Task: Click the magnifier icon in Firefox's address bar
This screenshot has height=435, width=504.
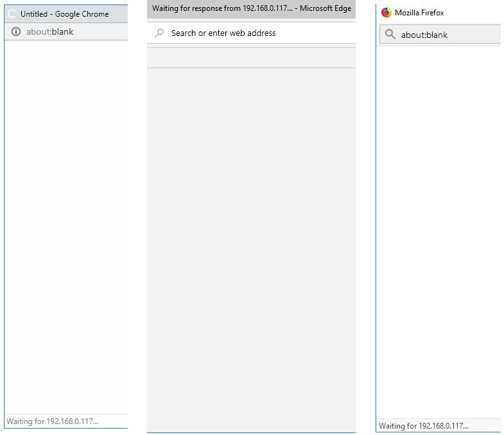Action: pyautogui.click(x=390, y=34)
